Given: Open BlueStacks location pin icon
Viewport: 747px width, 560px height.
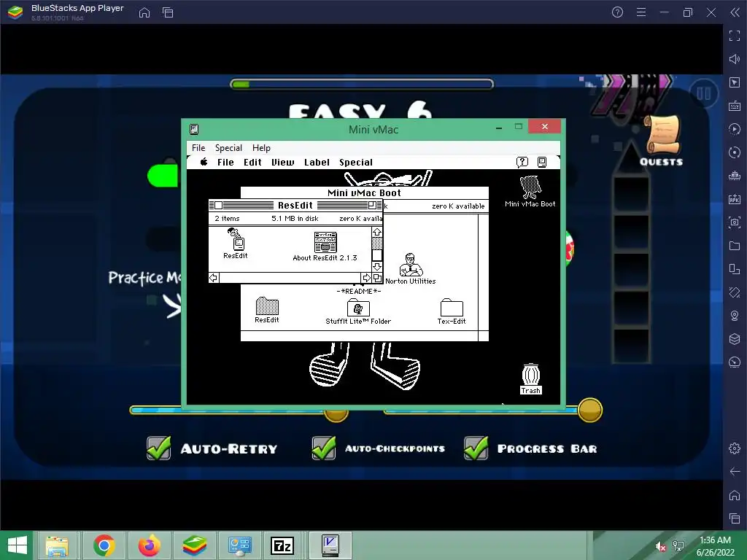Looking at the screenshot, I should tap(735, 316).
